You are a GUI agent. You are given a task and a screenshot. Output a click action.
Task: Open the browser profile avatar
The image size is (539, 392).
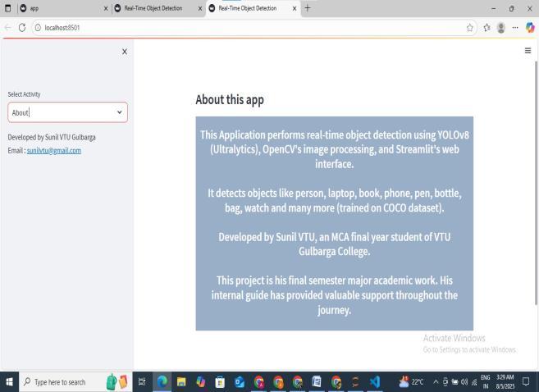coord(500,28)
